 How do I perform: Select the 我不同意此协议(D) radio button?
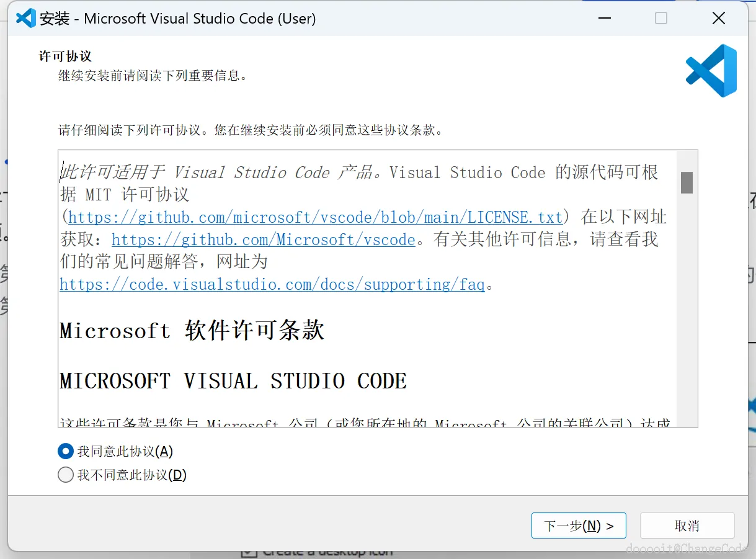point(65,475)
